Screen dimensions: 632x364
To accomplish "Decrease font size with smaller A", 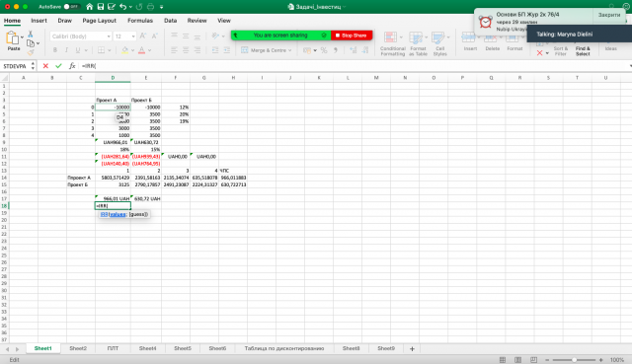I will pyautogui.click(x=154, y=36).
